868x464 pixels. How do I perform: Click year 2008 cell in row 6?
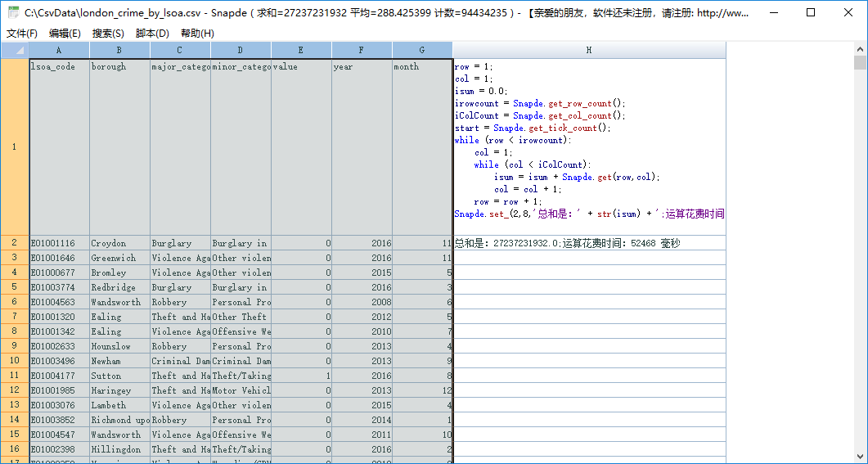362,302
